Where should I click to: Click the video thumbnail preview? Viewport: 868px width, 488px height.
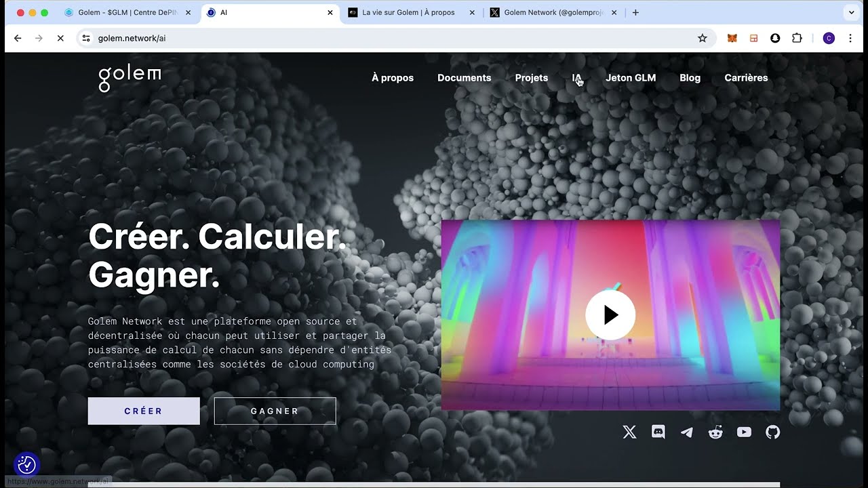coord(610,315)
